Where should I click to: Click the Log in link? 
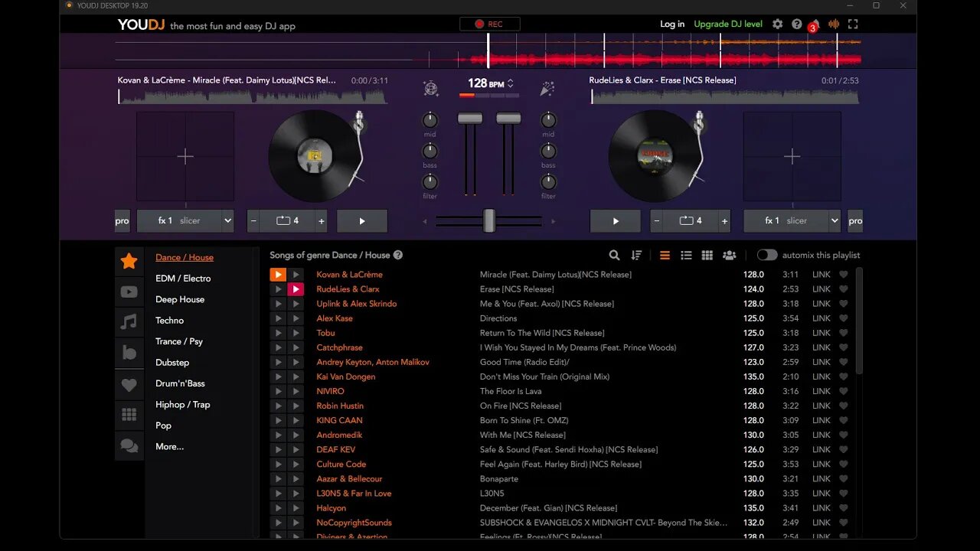672,24
